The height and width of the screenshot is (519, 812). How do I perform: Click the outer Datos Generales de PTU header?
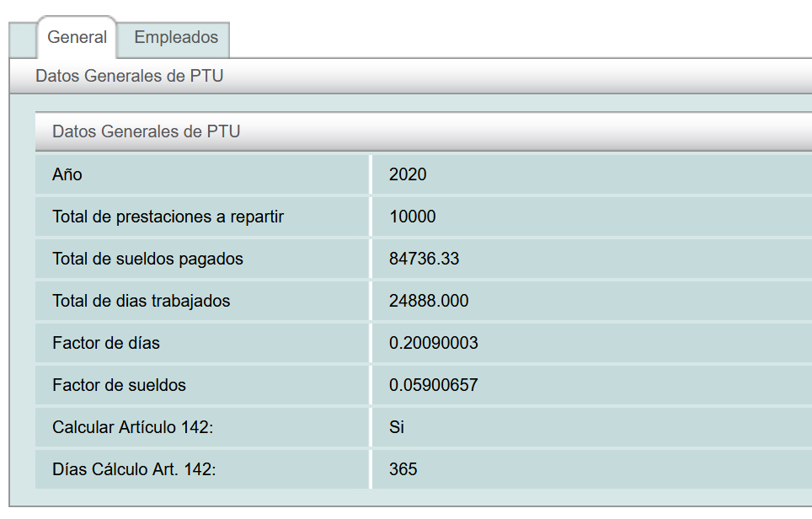129,77
